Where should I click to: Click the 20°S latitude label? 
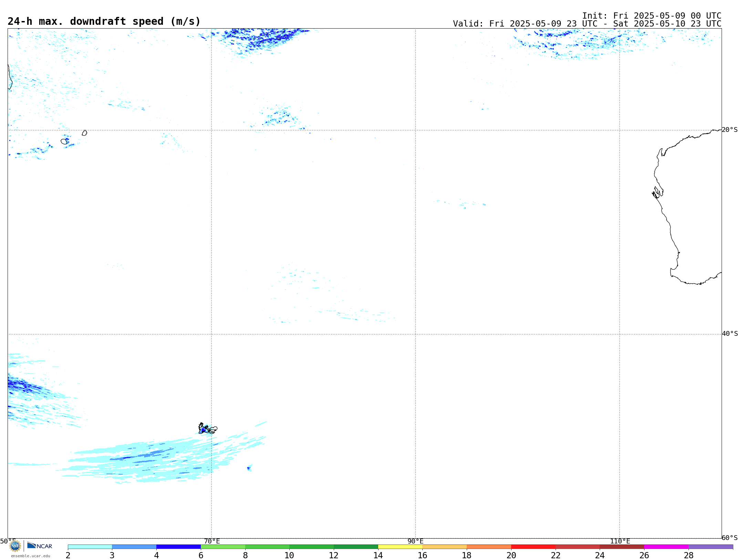click(x=730, y=130)
